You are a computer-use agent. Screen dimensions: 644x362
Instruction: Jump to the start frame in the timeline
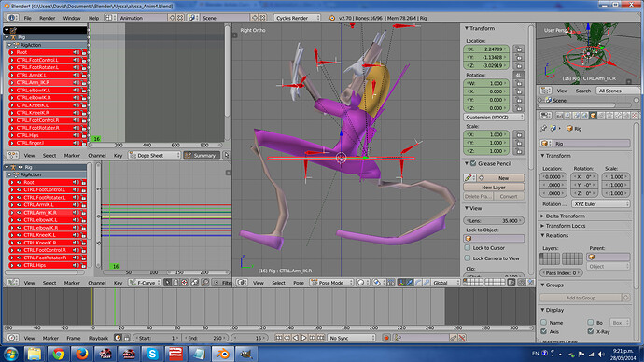click(x=279, y=338)
